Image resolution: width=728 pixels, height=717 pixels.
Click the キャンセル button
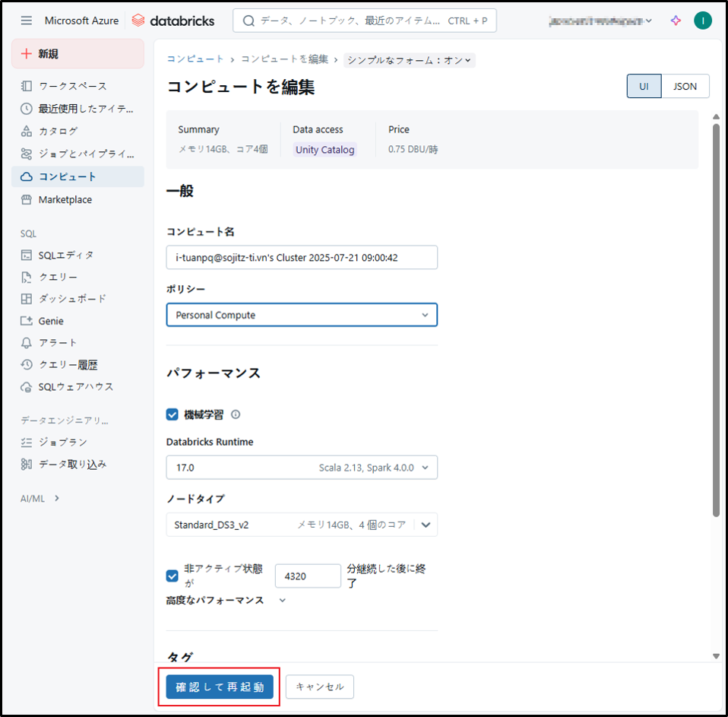tap(320, 687)
